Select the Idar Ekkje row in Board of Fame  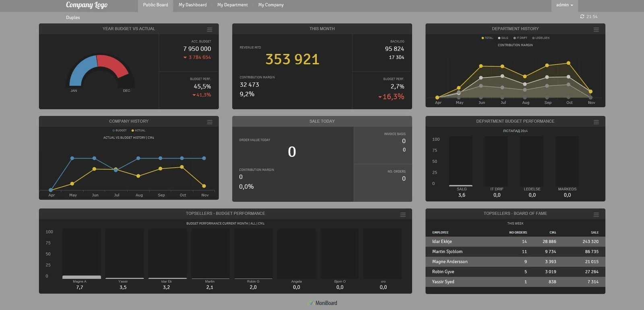pyautogui.click(x=515, y=242)
